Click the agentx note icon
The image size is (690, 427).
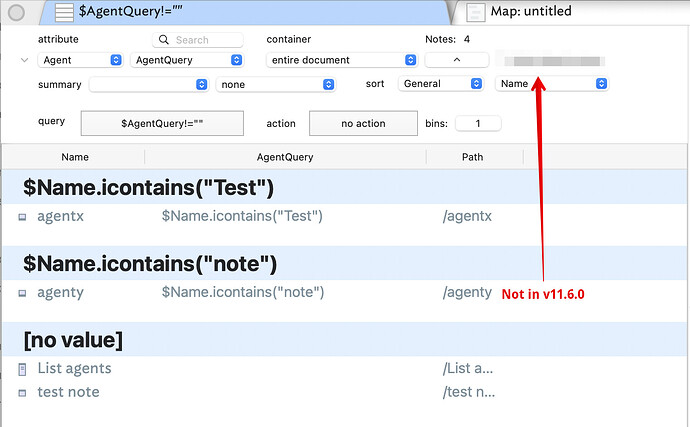click(23, 216)
